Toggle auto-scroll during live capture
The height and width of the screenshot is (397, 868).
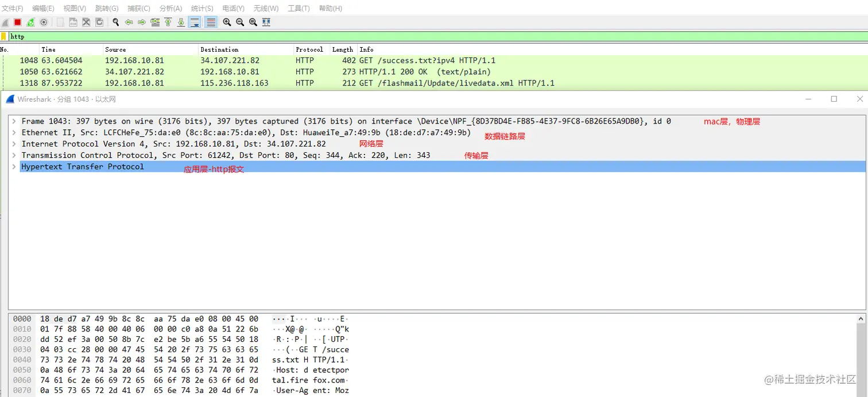(195, 22)
